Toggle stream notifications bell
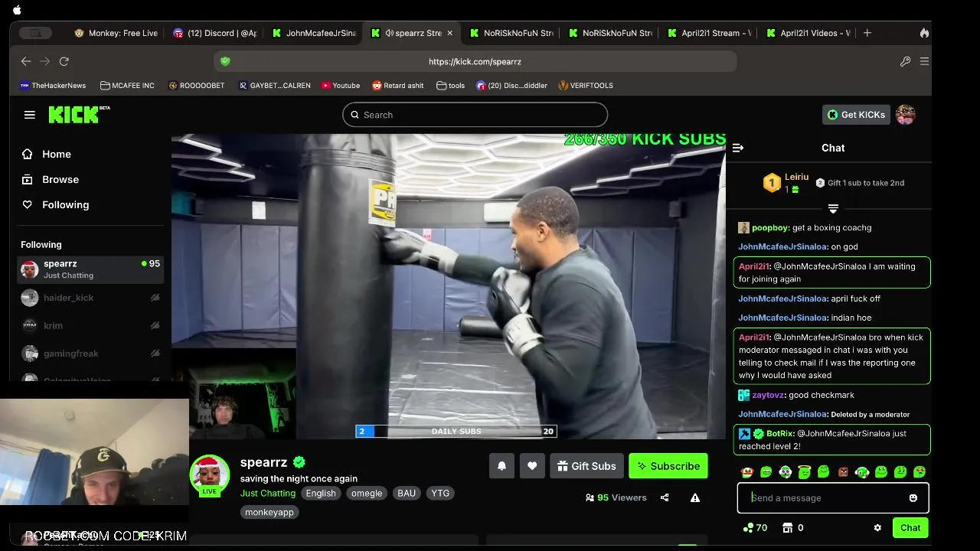Viewport: 980px width, 551px height. click(501, 466)
